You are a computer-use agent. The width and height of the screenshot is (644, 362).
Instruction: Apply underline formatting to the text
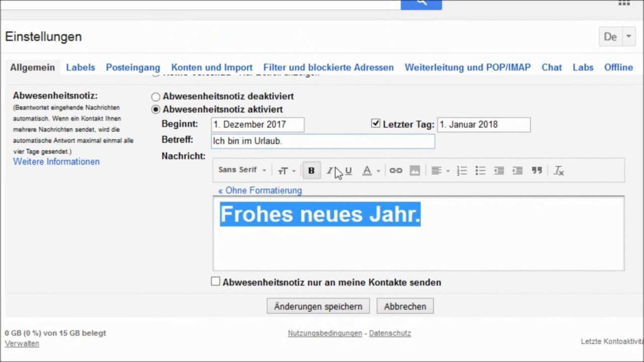348,171
